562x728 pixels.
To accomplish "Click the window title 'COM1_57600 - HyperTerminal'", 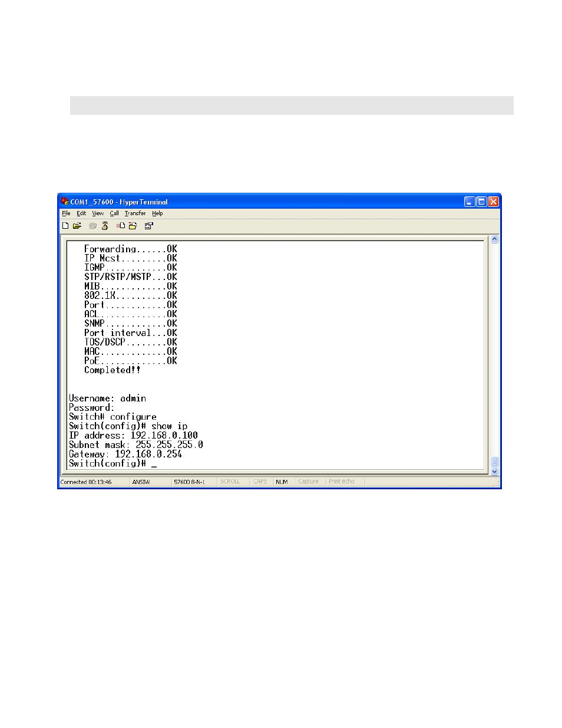I will click(119, 202).
